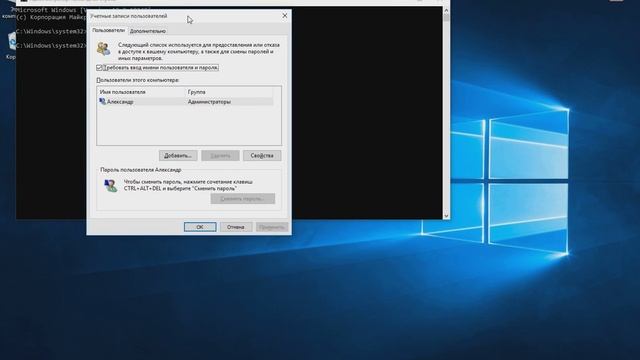Viewport: 640px width, 360px height.
Task: Click the greyed Удалить button
Action: click(x=220, y=156)
